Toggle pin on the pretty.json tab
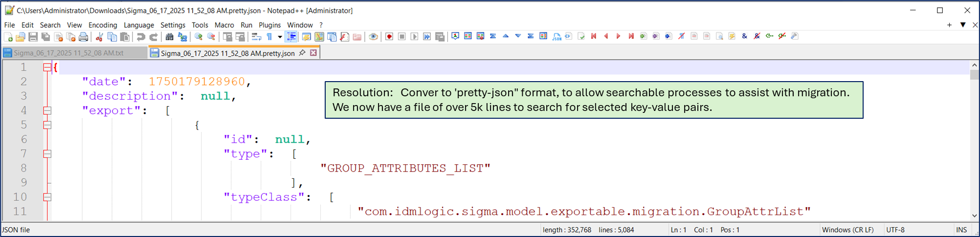This screenshot has height=237, width=980. [x=302, y=53]
